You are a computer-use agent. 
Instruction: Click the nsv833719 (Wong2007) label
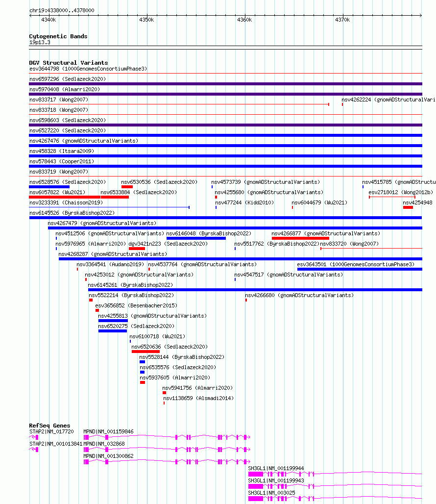coord(59,172)
